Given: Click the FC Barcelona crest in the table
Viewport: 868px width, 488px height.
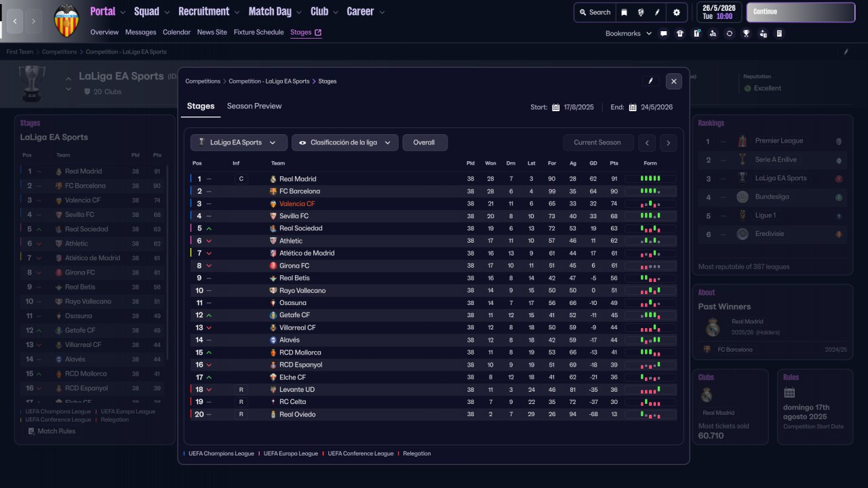Looking at the screenshot, I should coord(273,191).
